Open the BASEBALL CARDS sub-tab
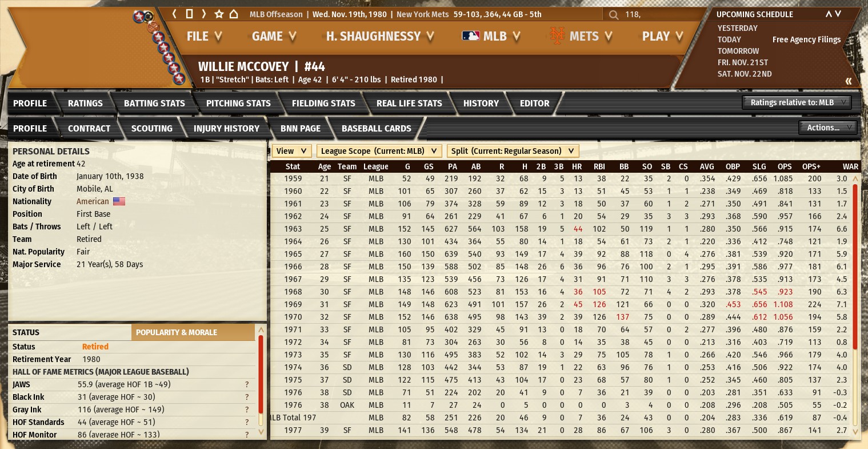This screenshot has width=868, height=449. point(377,129)
